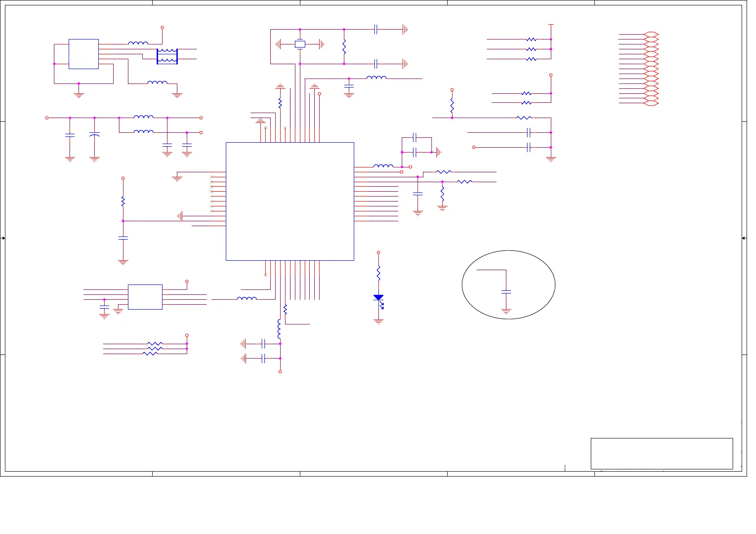Select the blue LED diode symbol
Viewport: 756px width, 534px height.
click(378, 298)
